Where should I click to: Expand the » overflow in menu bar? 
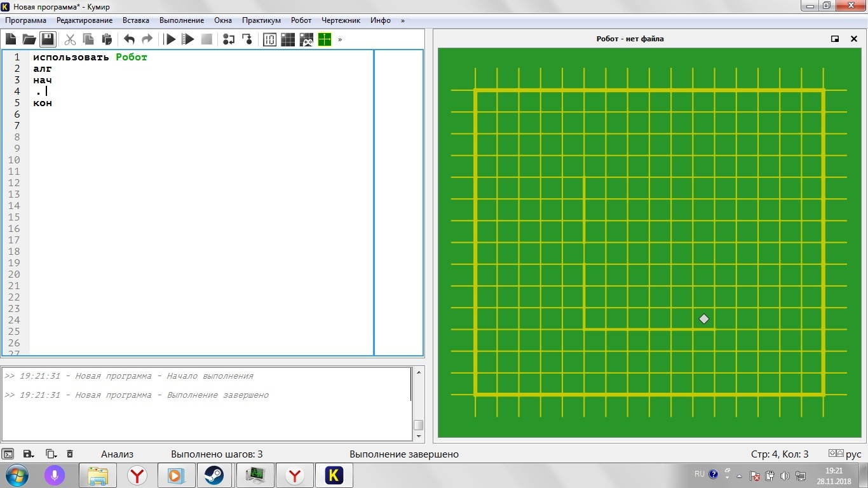[402, 20]
